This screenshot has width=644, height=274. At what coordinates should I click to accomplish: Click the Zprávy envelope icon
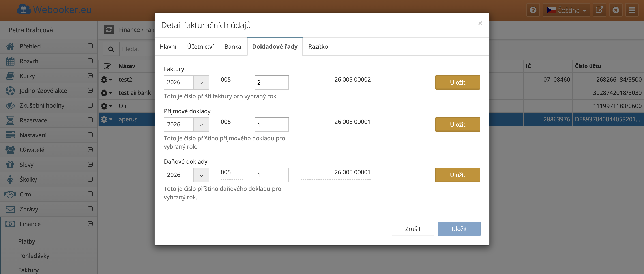10,209
